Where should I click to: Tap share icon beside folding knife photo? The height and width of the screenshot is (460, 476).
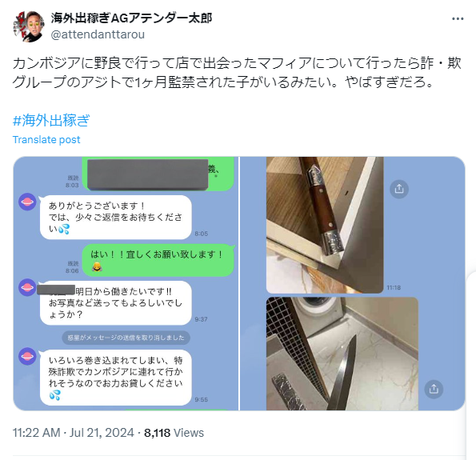(x=399, y=189)
